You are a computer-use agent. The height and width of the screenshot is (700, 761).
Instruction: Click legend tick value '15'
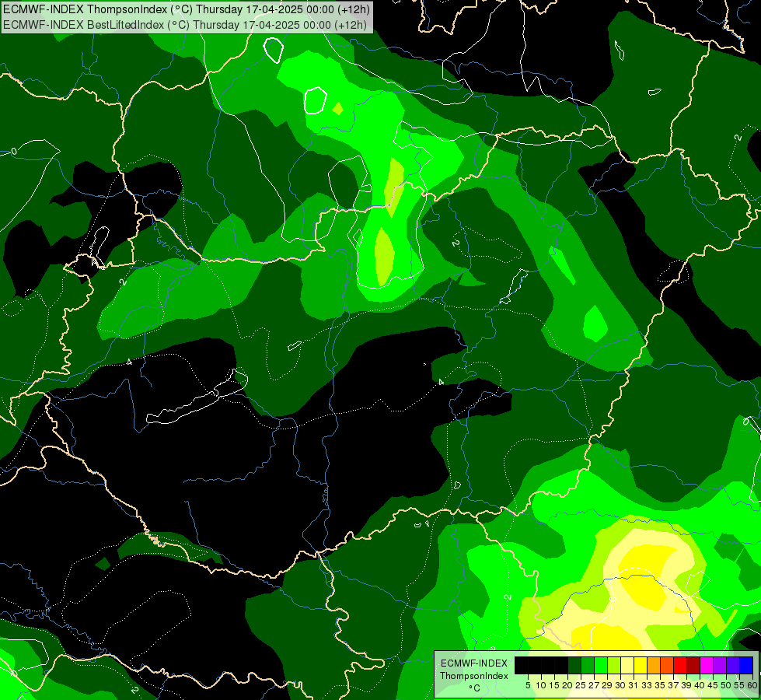[554, 685]
